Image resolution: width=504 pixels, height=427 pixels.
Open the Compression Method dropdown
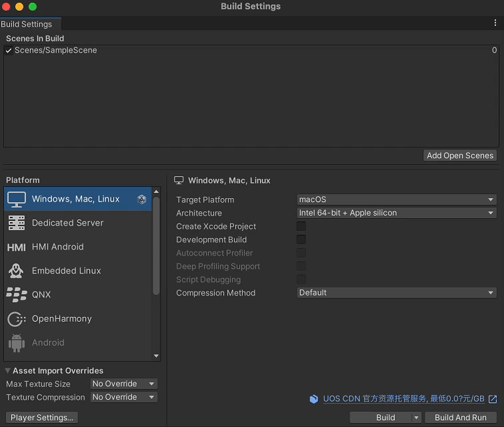pos(397,293)
